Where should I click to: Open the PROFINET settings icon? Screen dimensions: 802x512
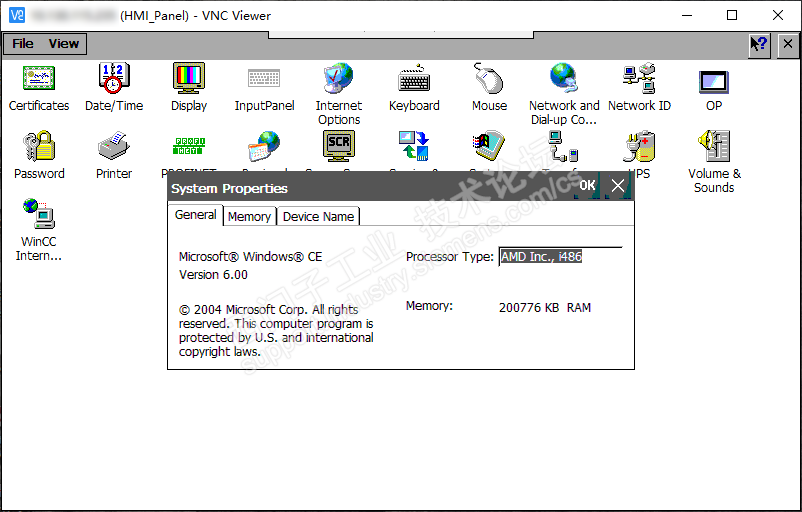[x=189, y=146]
